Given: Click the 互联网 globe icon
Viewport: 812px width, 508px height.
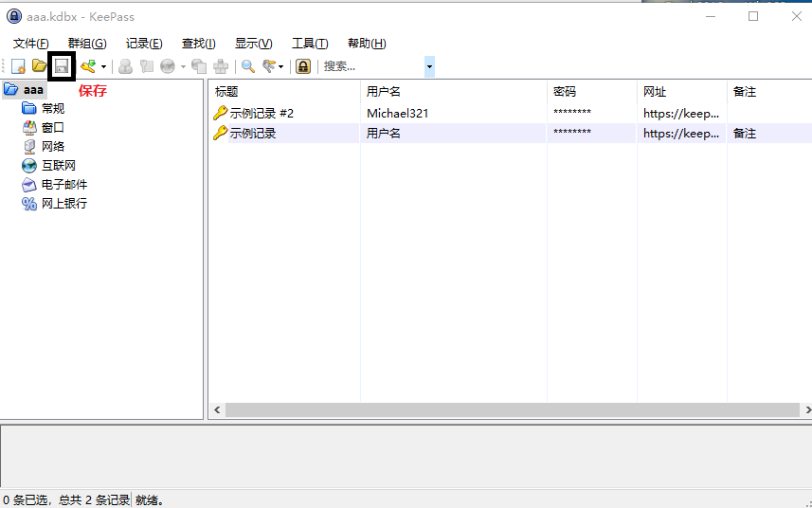Looking at the screenshot, I should click(x=29, y=166).
